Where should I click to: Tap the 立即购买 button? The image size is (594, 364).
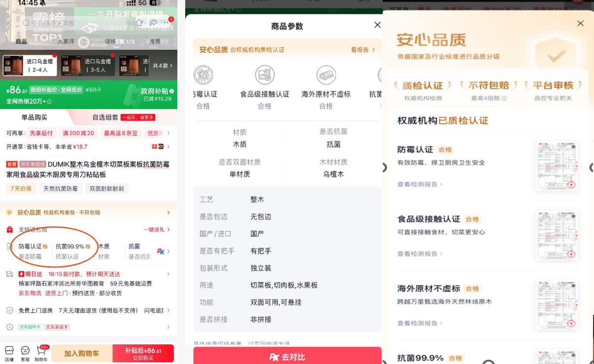point(143,353)
